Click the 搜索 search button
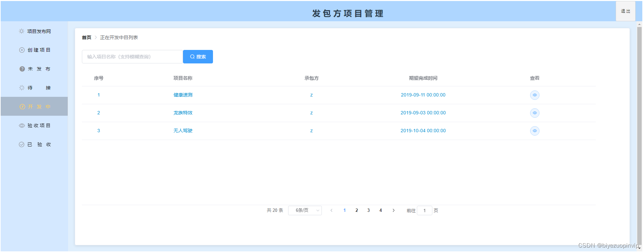The height and width of the screenshot is (252, 644). pyautogui.click(x=198, y=57)
